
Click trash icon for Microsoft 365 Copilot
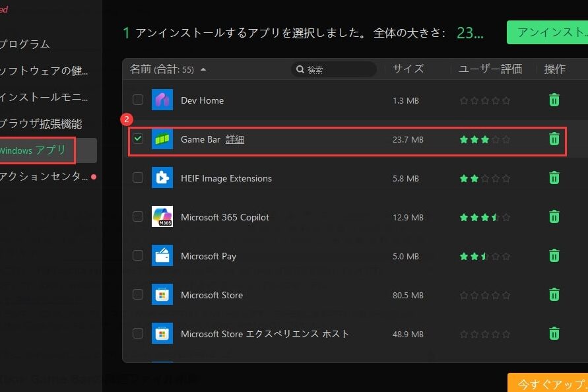click(554, 217)
